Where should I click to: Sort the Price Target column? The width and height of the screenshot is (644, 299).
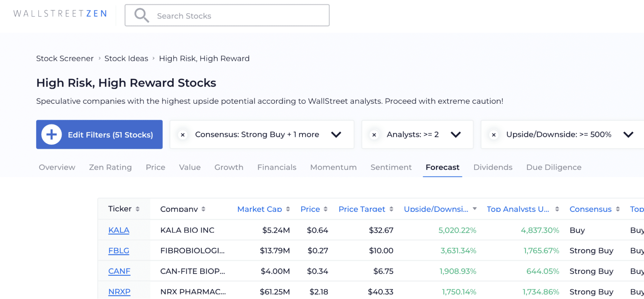[x=391, y=209]
